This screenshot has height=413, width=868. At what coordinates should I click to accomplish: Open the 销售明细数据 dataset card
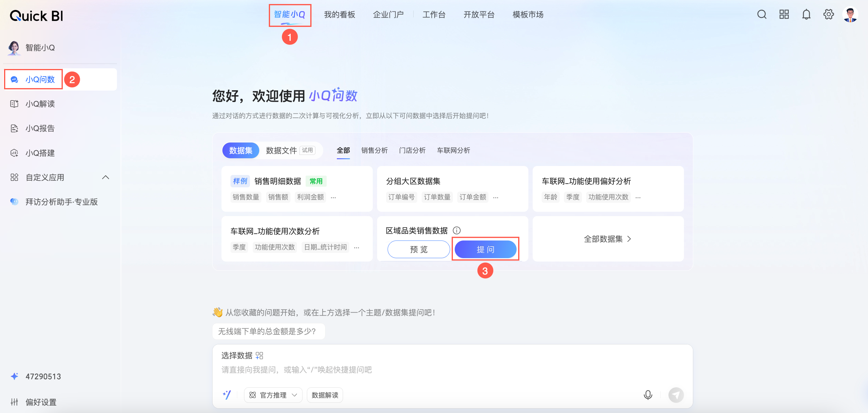pyautogui.click(x=297, y=189)
